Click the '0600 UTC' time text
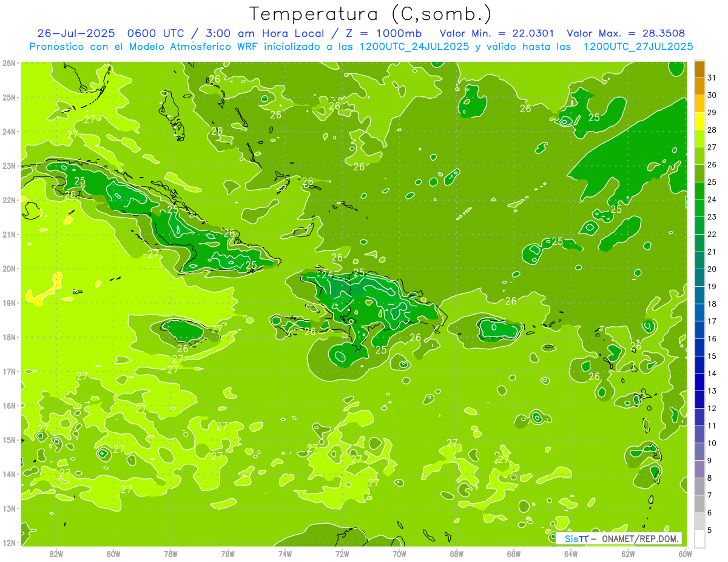The image size is (728, 562). (x=157, y=33)
